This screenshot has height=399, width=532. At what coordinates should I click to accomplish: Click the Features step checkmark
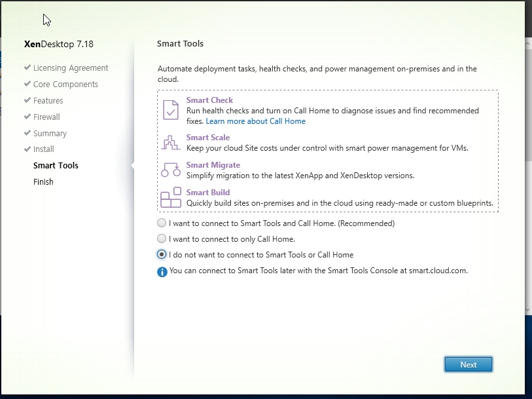click(x=27, y=100)
